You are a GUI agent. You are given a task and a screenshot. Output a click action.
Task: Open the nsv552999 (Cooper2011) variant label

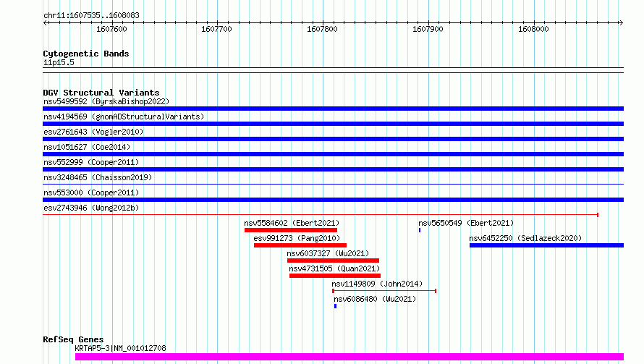click(92, 162)
